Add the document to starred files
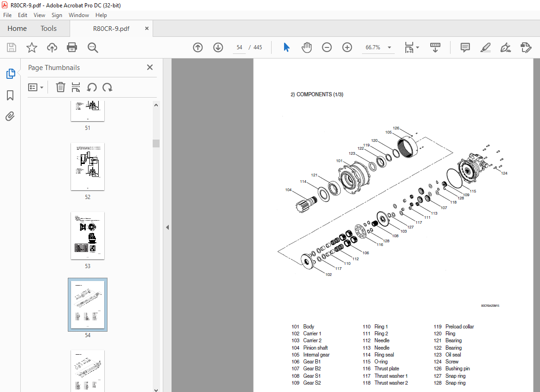This screenshot has height=392, width=540. [x=32, y=47]
